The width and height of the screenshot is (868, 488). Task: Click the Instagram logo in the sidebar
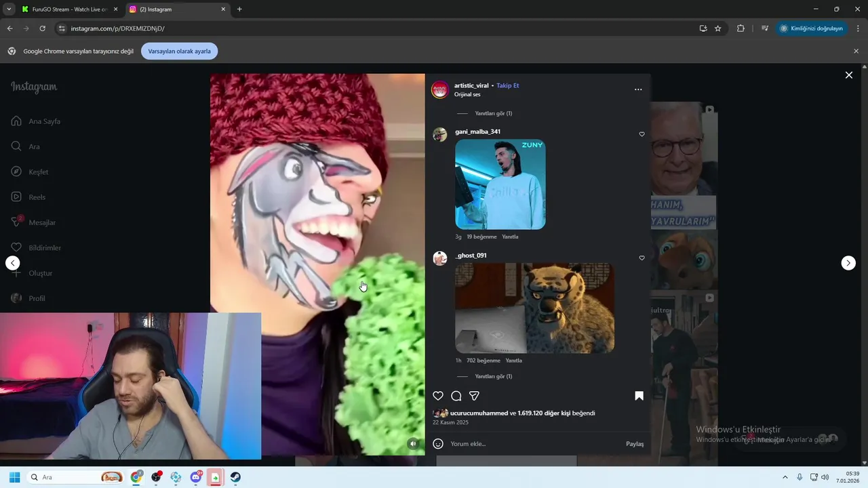pyautogui.click(x=34, y=87)
